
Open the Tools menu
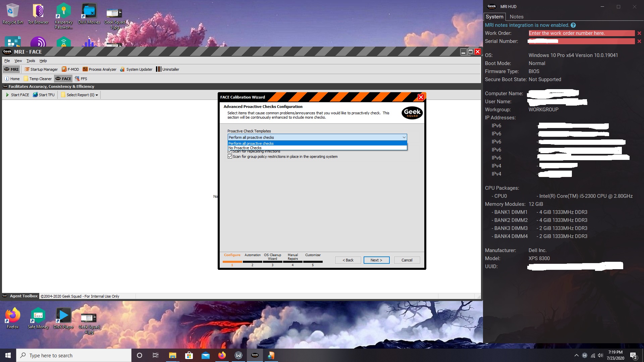click(31, 61)
